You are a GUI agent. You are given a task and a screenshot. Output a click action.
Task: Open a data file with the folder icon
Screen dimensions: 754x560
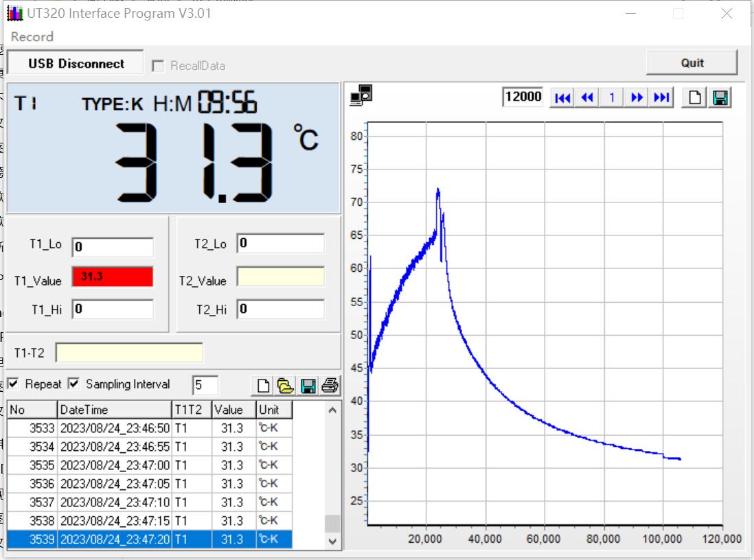(286, 386)
